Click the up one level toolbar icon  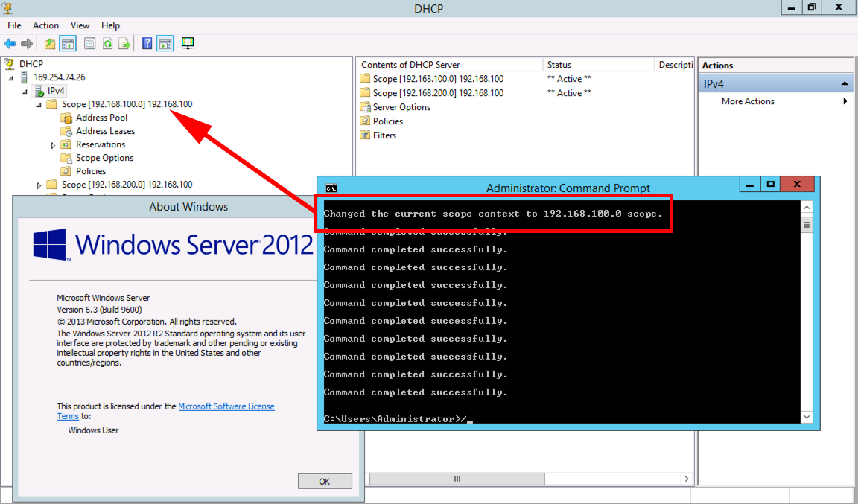[x=49, y=42]
